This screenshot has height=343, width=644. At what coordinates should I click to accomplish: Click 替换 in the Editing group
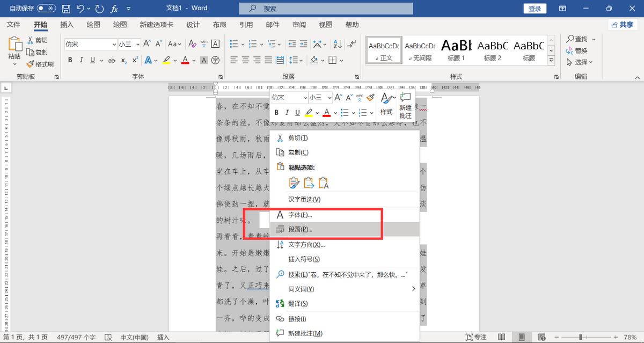pos(581,50)
